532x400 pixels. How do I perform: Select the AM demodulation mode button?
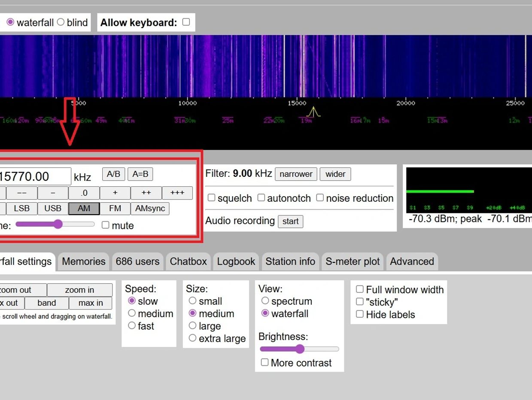click(84, 209)
